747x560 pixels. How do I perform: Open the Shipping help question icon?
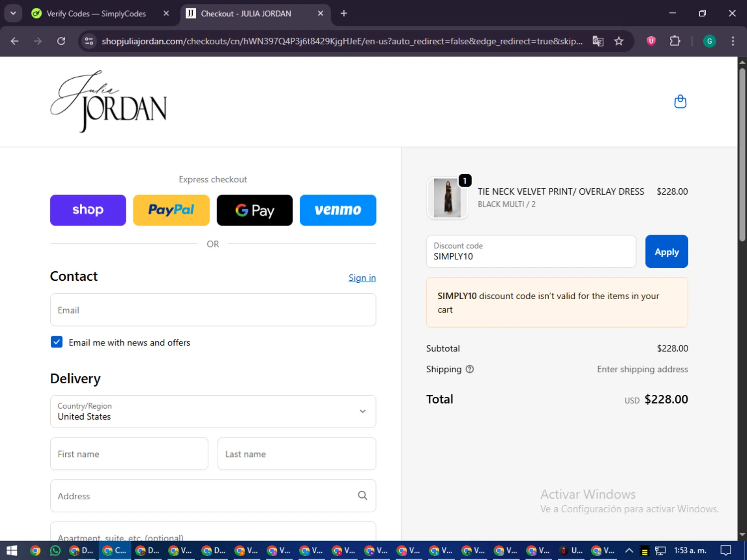(x=470, y=369)
